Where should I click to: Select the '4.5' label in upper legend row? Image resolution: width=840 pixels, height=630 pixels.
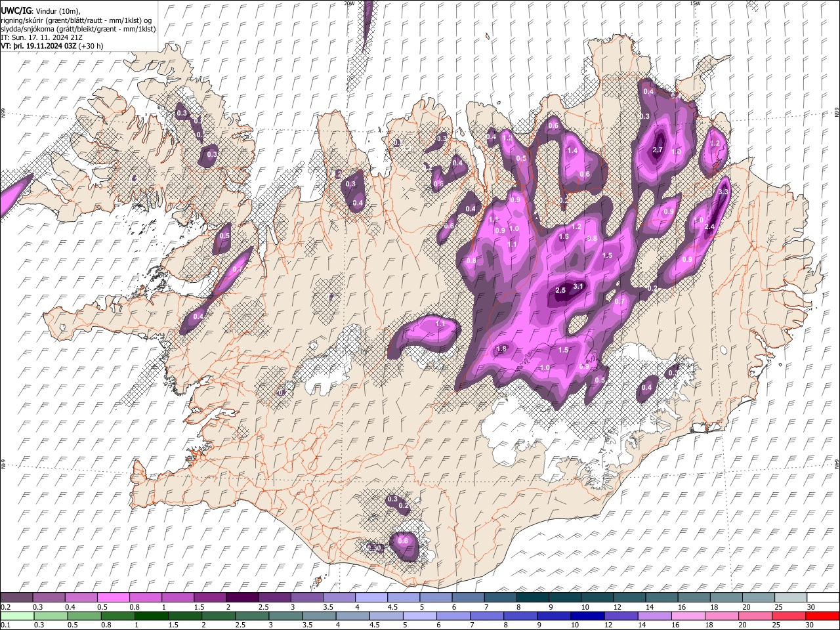(x=392, y=607)
